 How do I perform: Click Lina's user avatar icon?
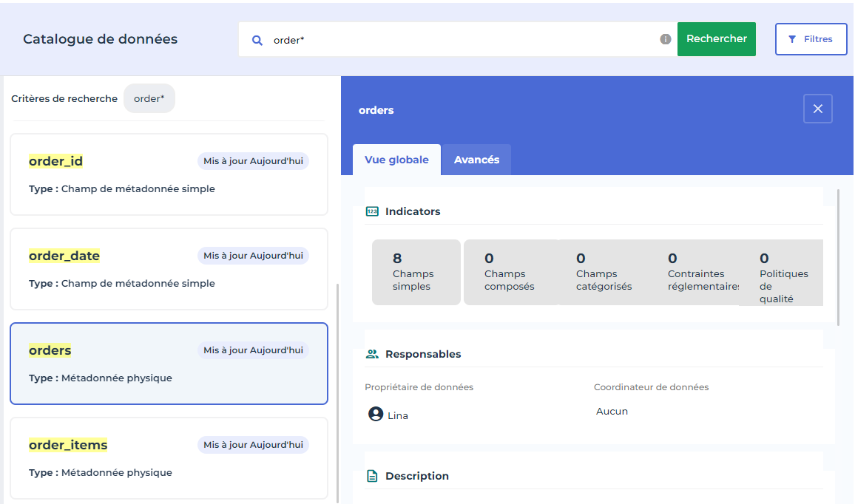[376, 414]
